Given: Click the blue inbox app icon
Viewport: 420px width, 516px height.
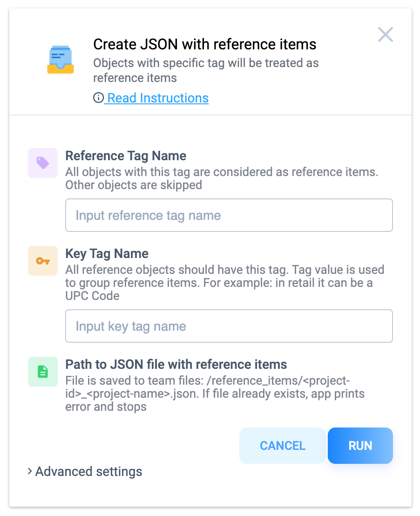Looking at the screenshot, I should (x=61, y=60).
